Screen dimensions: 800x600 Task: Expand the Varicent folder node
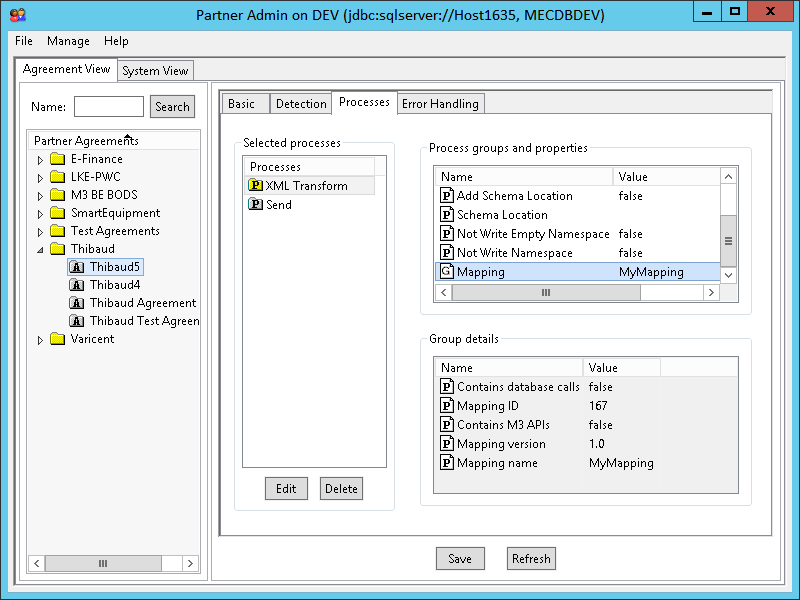(x=40, y=340)
